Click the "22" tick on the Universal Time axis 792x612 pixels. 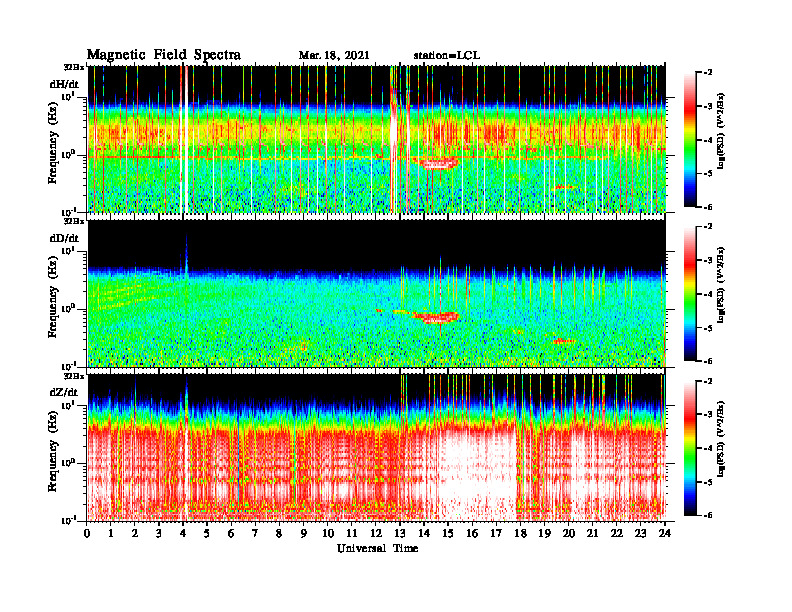point(617,534)
